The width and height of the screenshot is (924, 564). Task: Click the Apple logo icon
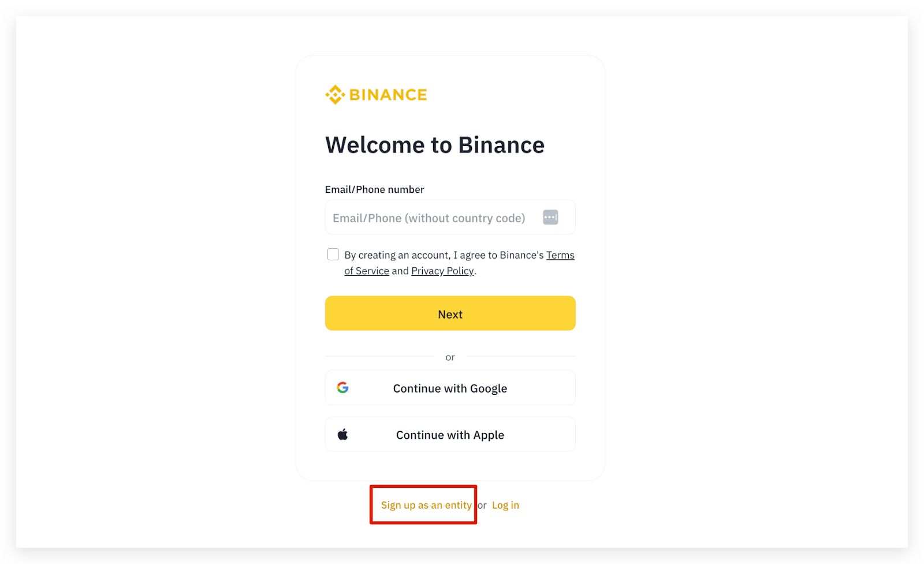342,435
